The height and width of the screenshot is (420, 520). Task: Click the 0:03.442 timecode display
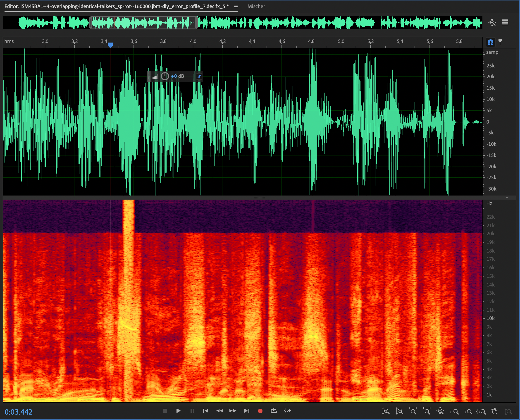point(18,412)
